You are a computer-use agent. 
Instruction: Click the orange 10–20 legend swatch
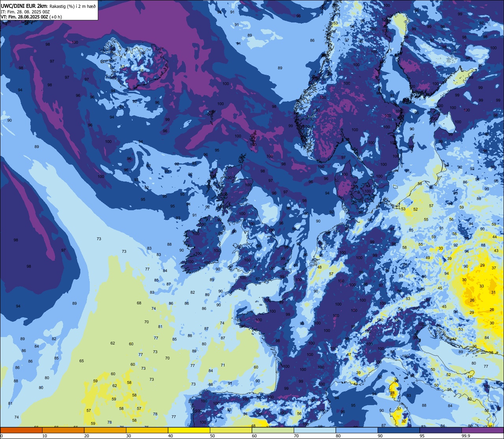[63, 430]
